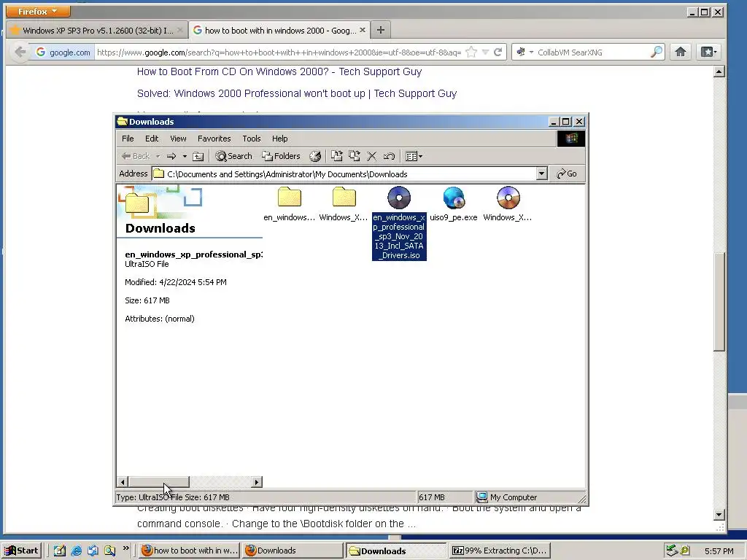Launch Internet Explorer from quick launch
Screen dimensions: 747x560
76,551
